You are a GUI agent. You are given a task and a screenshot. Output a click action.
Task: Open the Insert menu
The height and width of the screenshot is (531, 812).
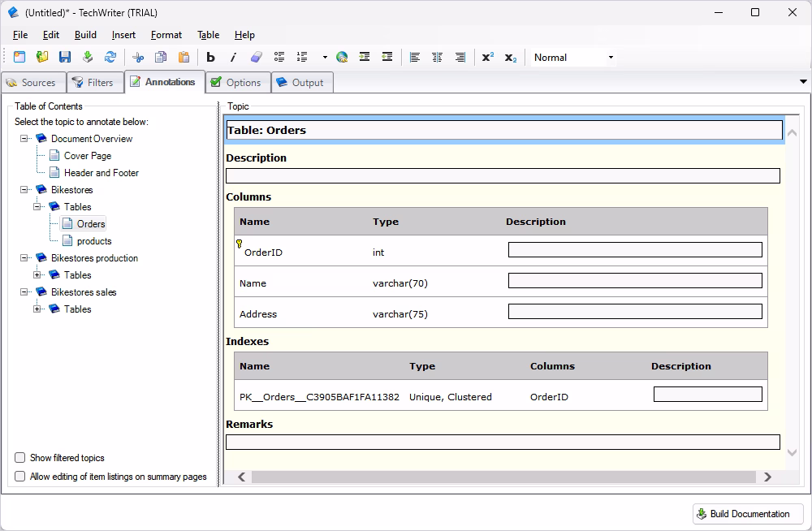pyautogui.click(x=123, y=35)
